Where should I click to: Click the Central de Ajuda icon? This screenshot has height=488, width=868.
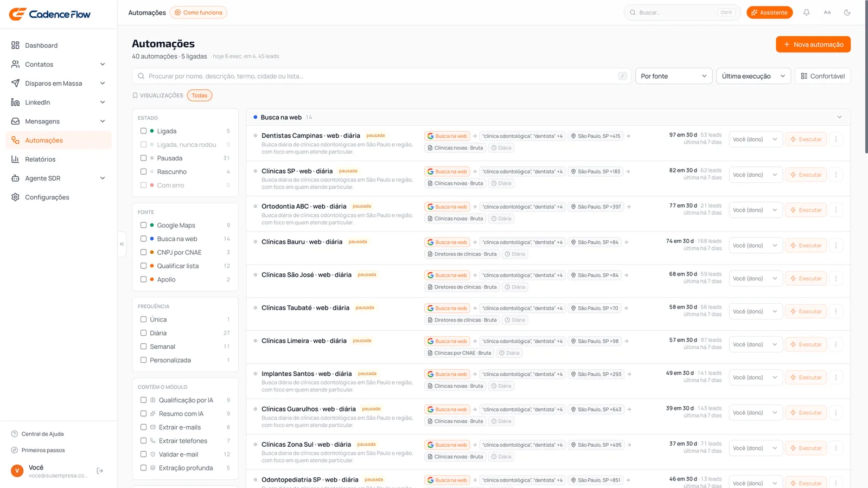point(15,434)
